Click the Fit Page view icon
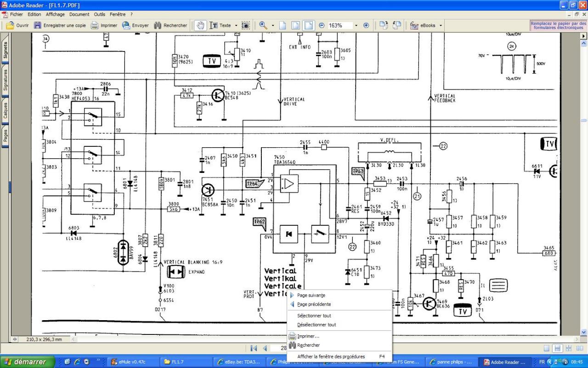588x368 pixels. click(296, 25)
